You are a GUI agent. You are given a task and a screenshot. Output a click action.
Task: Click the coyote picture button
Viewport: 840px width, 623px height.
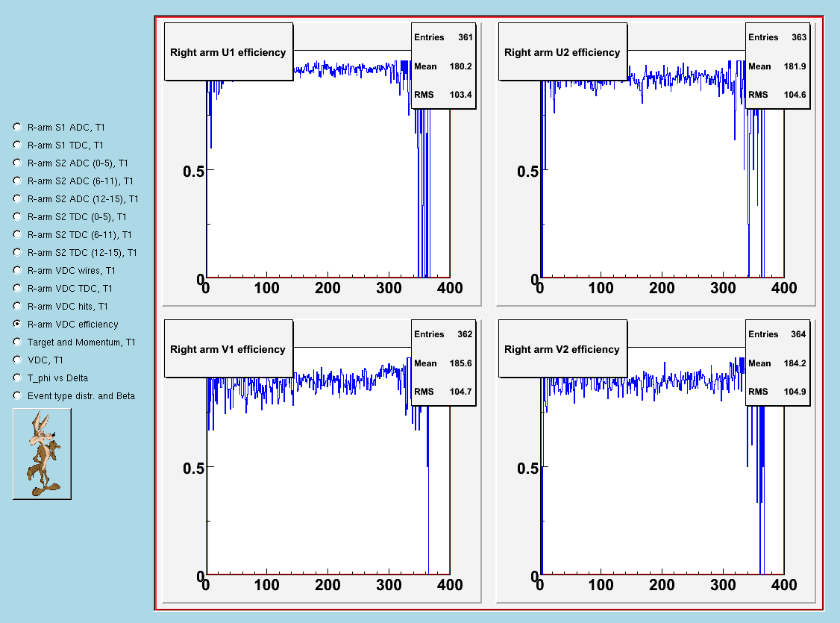coord(42,454)
